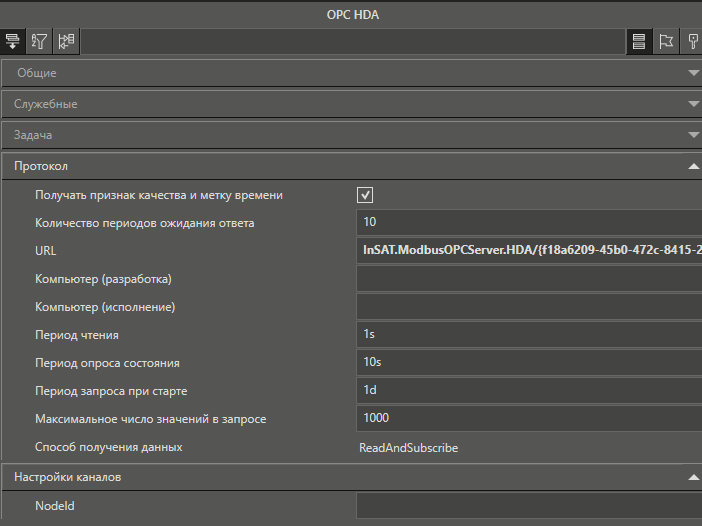
Task: Click the URL field with InSAT.ModbusOPCServer value
Action: 530,250
